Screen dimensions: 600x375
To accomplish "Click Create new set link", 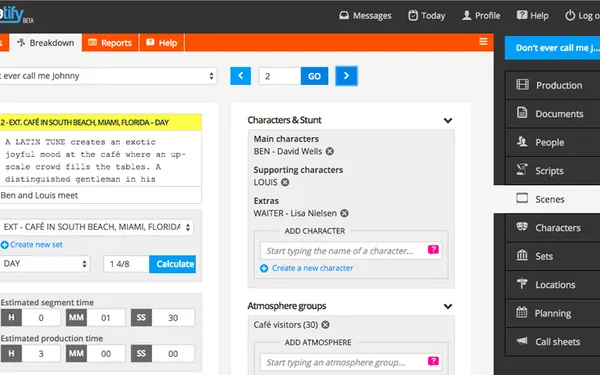I will 36,245.
